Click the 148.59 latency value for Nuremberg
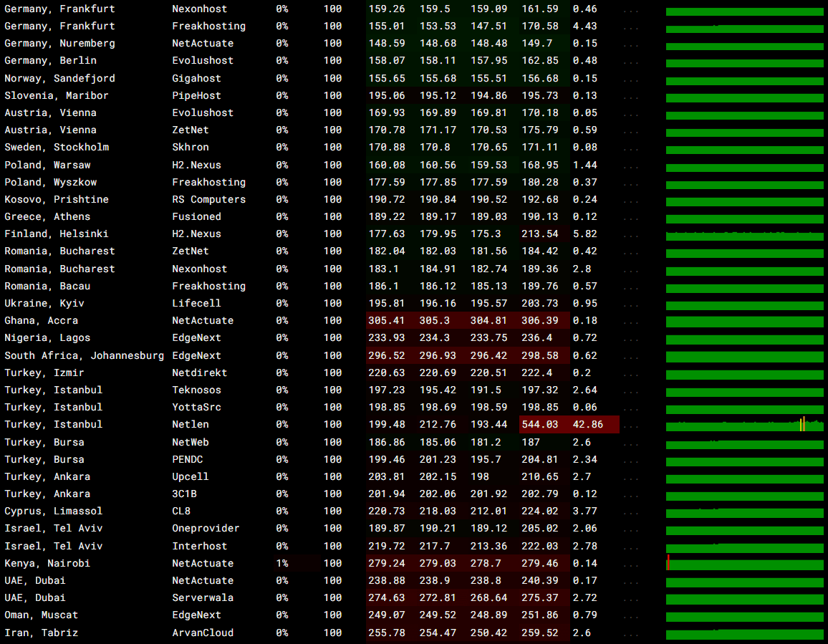Screen dimensions: 828x644 pos(387,43)
